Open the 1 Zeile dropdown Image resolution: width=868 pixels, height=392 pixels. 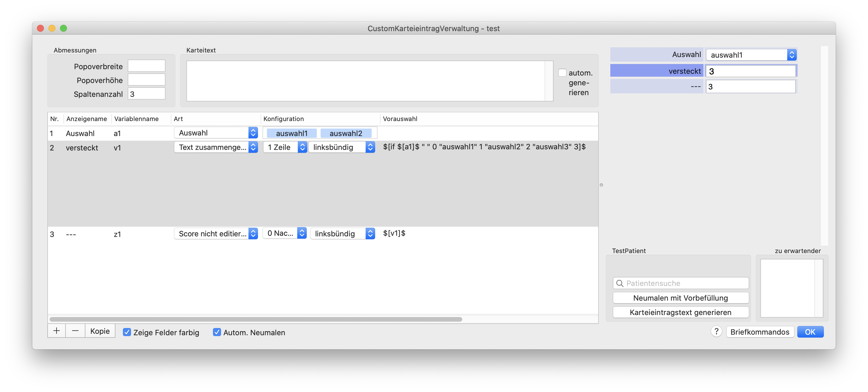pos(285,147)
